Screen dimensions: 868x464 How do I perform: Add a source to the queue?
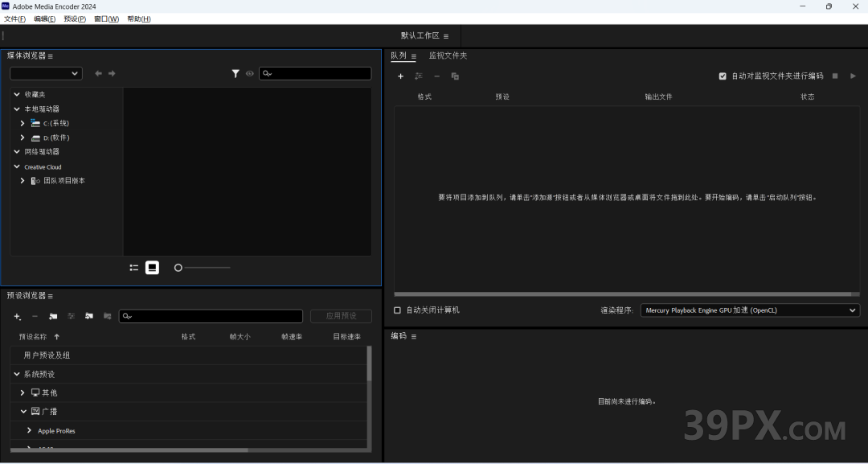click(401, 76)
